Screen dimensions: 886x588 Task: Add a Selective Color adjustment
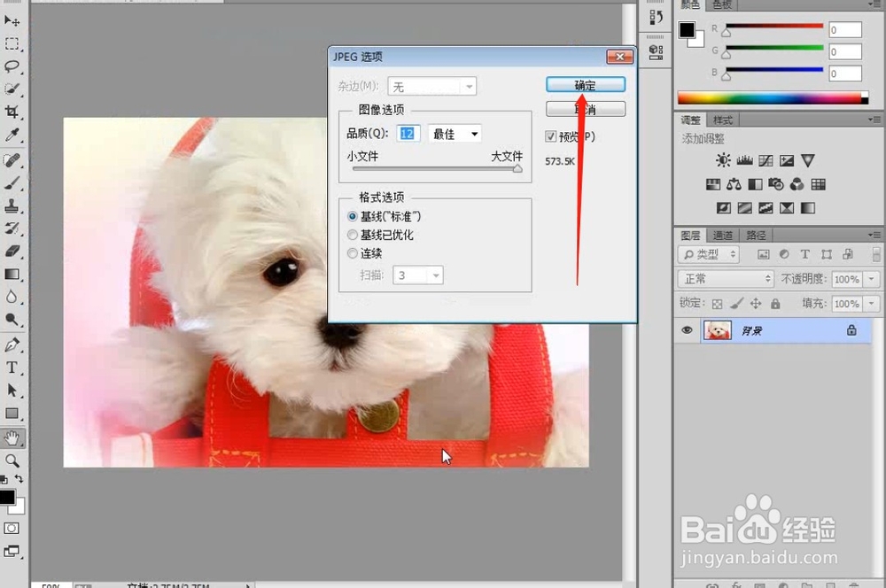click(x=787, y=208)
